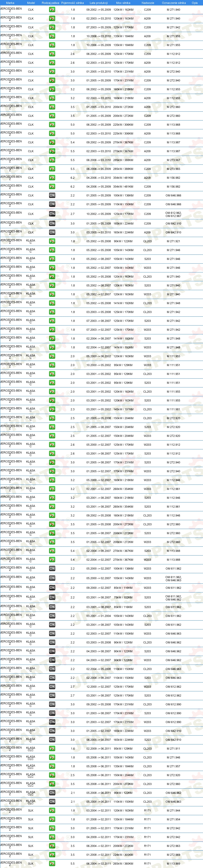Click petrol icon in KLASA C M 111.981 row

[52, 409]
